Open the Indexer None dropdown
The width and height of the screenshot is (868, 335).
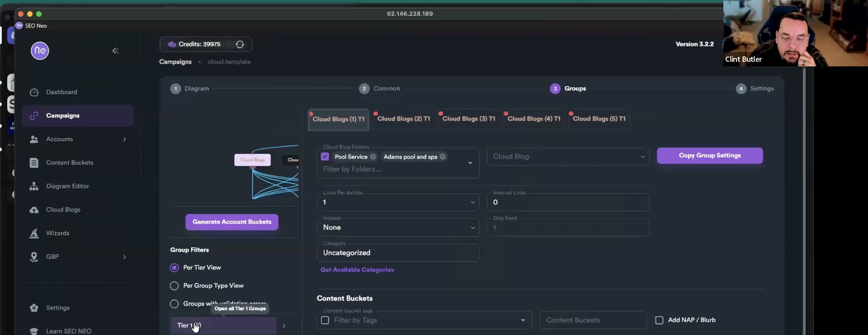tap(398, 228)
